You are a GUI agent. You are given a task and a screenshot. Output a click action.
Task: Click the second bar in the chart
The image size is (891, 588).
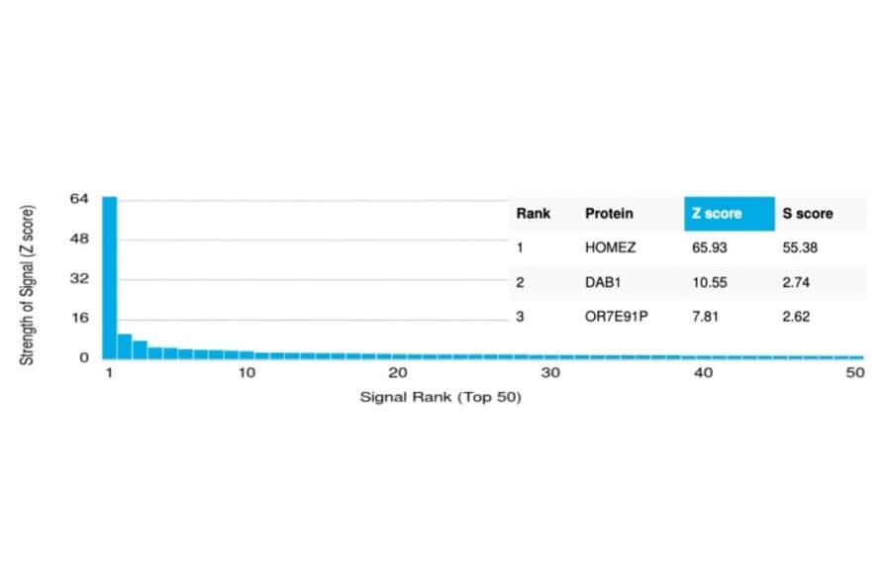click(x=125, y=345)
